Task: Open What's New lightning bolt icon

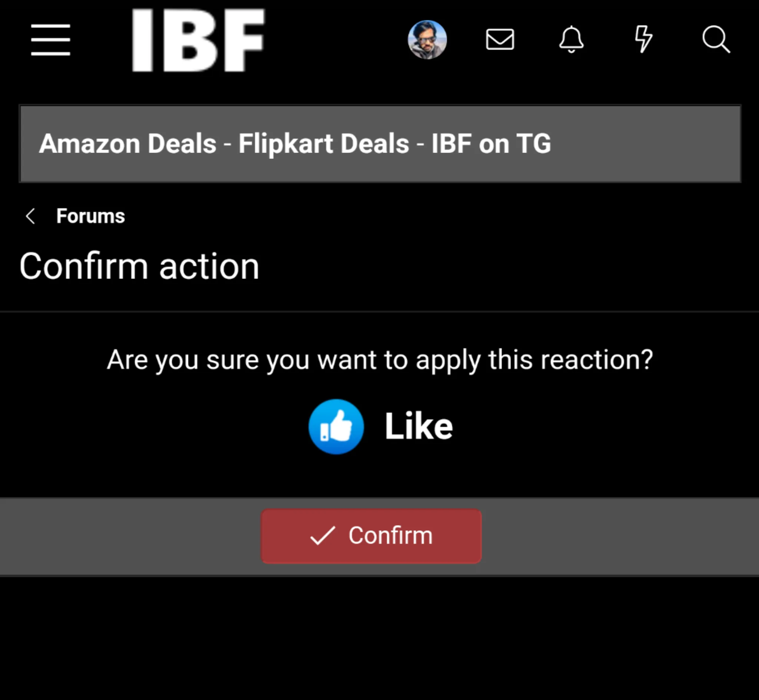Action: pos(643,39)
